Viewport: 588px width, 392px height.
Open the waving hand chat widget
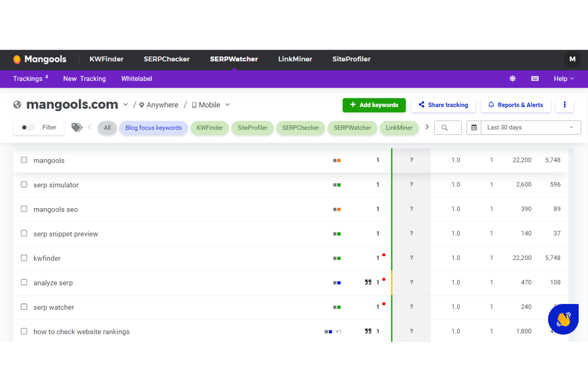pyautogui.click(x=563, y=319)
